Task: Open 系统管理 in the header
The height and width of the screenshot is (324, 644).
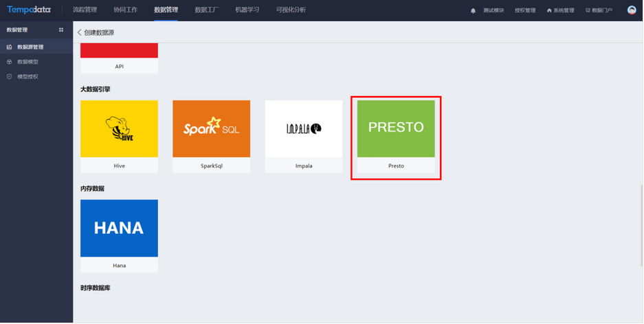Action: (564, 11)
